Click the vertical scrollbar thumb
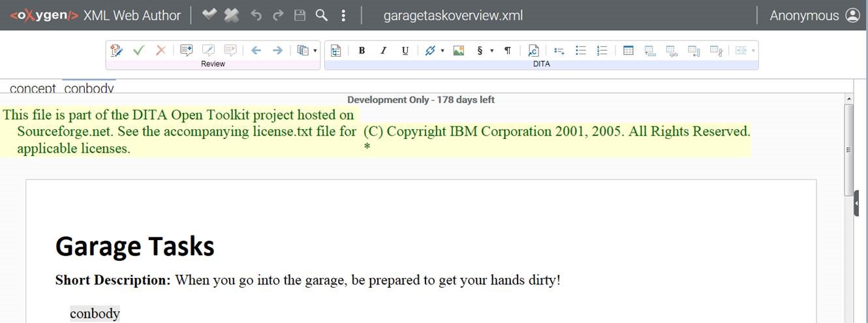This screenshot has height=323, width=868. tap(848, 147)
